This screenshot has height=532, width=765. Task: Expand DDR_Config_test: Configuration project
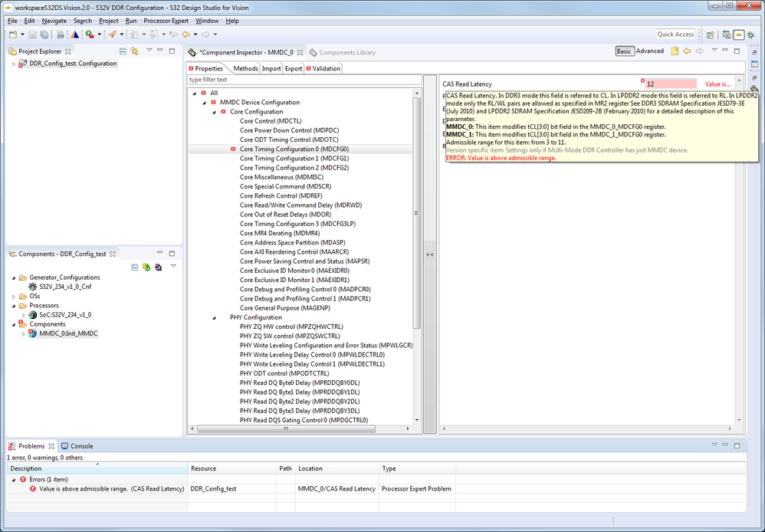14,64
